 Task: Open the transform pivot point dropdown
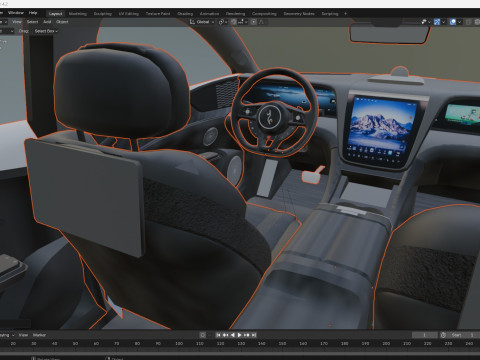point(223,22)
